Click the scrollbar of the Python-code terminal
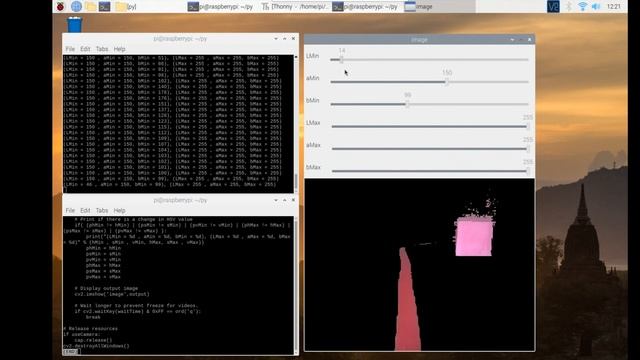Image resolution: width=640 pixels, height=360 pixels. pyautogui.click(x=296, y=285)
